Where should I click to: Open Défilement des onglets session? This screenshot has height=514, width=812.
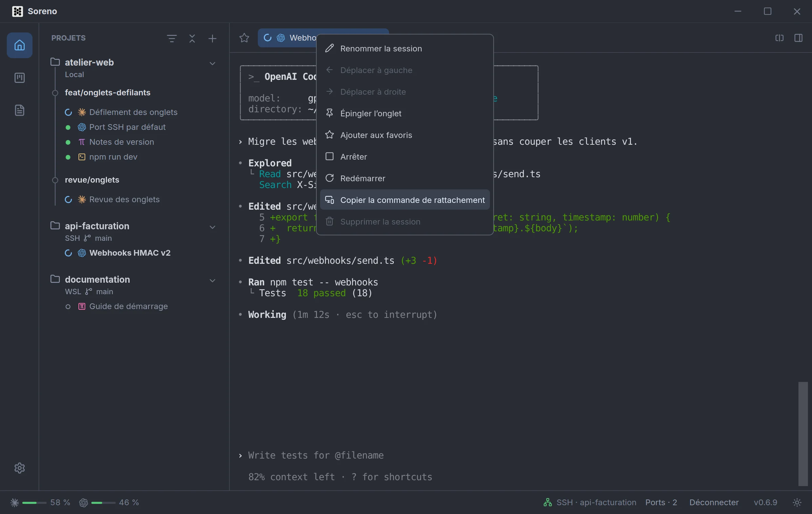tap(133, 112)
